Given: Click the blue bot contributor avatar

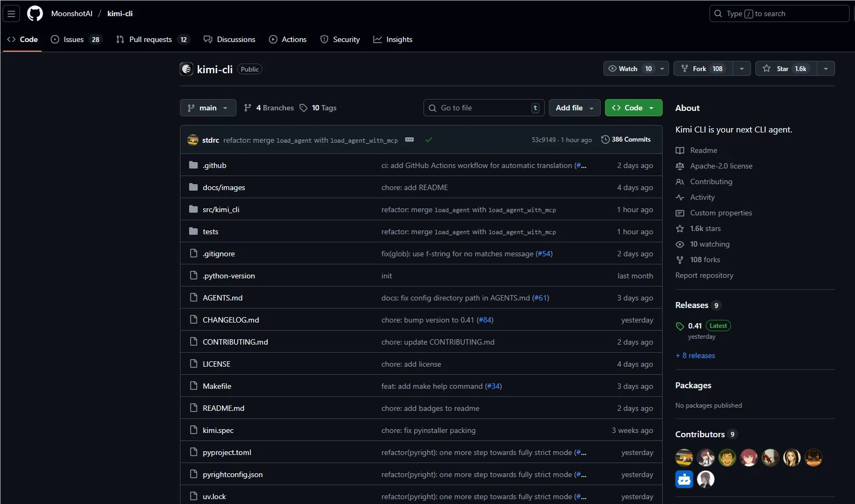Looking at the screenshot, I should (x=684, y=479).
